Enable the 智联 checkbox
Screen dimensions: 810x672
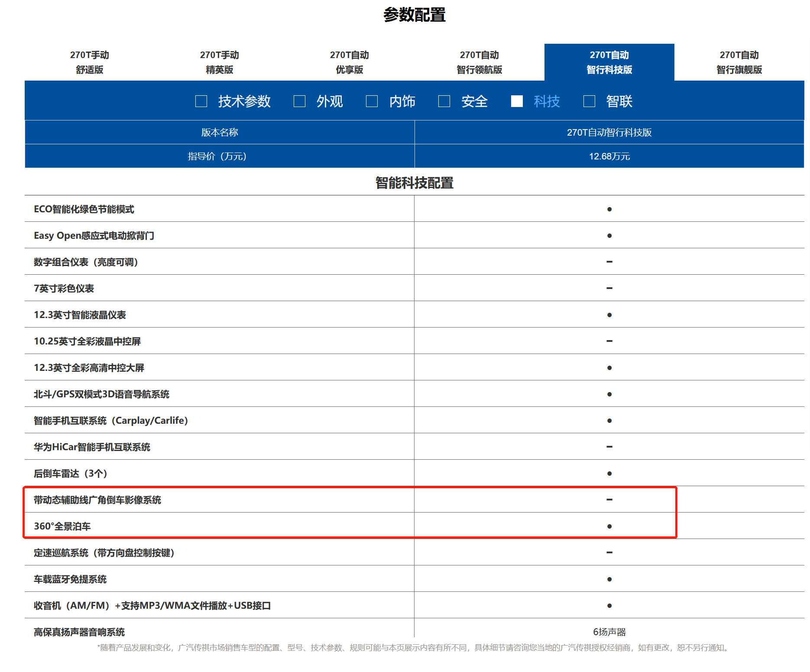click(589, 101)
